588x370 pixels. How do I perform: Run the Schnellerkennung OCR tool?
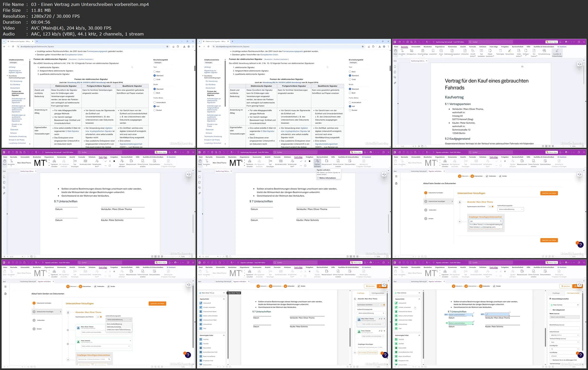544,52
